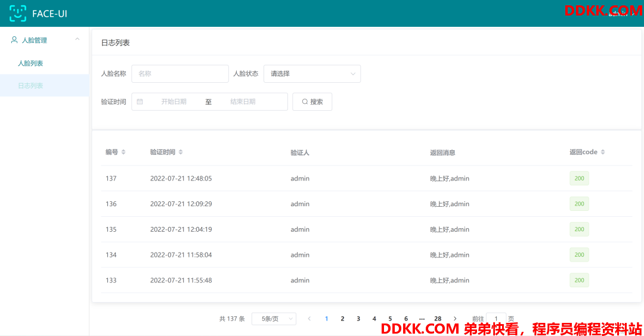Viewport: 644px width, 336px height.
Task: Click the person icon beside 人脸管理
Action: coord(14,40)
